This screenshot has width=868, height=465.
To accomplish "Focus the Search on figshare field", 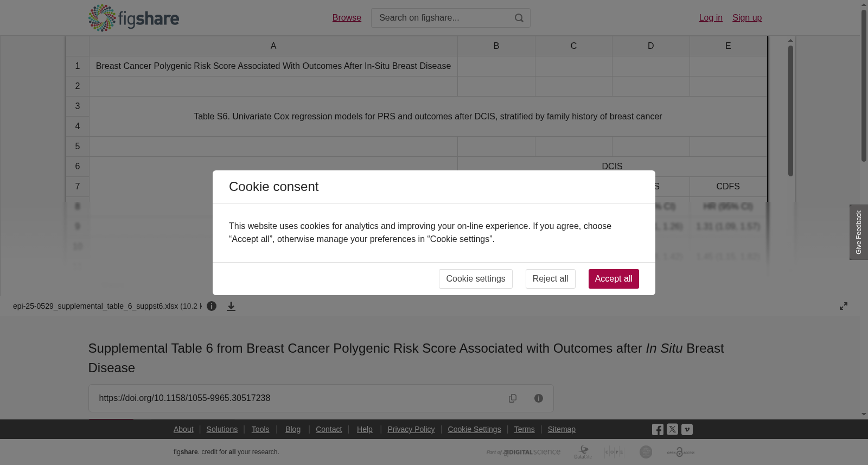I will (442, 18).
